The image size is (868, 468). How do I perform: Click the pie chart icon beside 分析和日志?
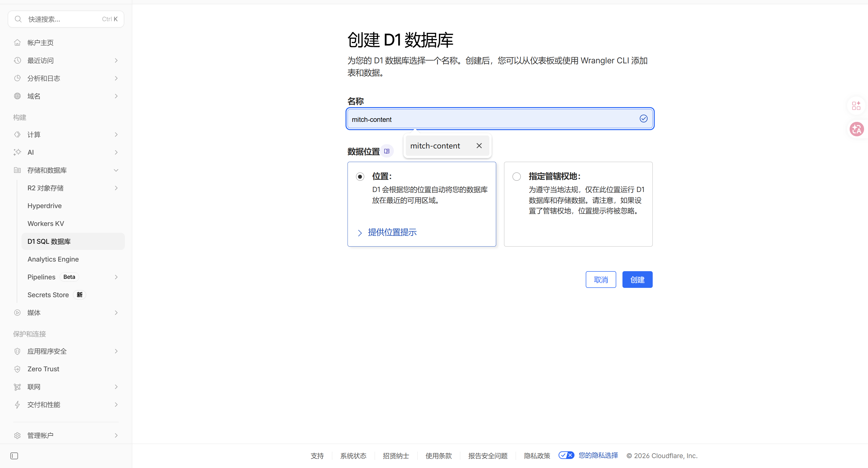pyautogui.click(x=17, y=78)
